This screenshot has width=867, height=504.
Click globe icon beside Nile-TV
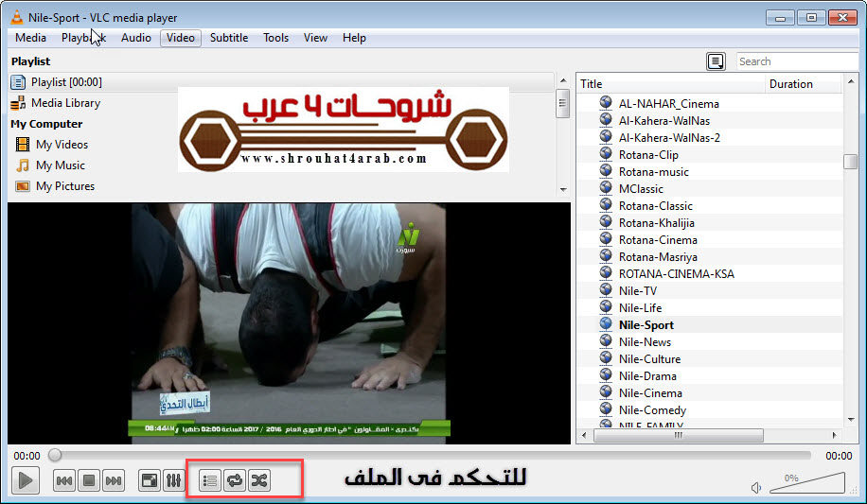tap(606, 289)
